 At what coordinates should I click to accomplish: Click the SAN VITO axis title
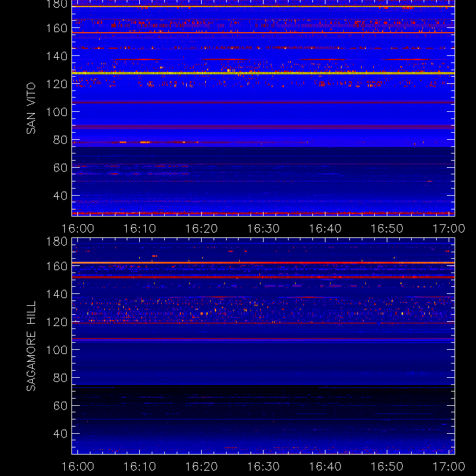pos(31,108)
